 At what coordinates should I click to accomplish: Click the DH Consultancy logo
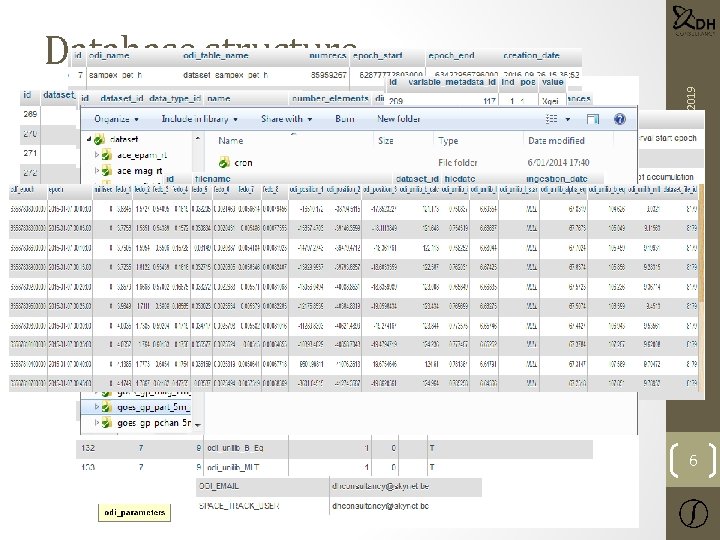(x=694, y=20)
